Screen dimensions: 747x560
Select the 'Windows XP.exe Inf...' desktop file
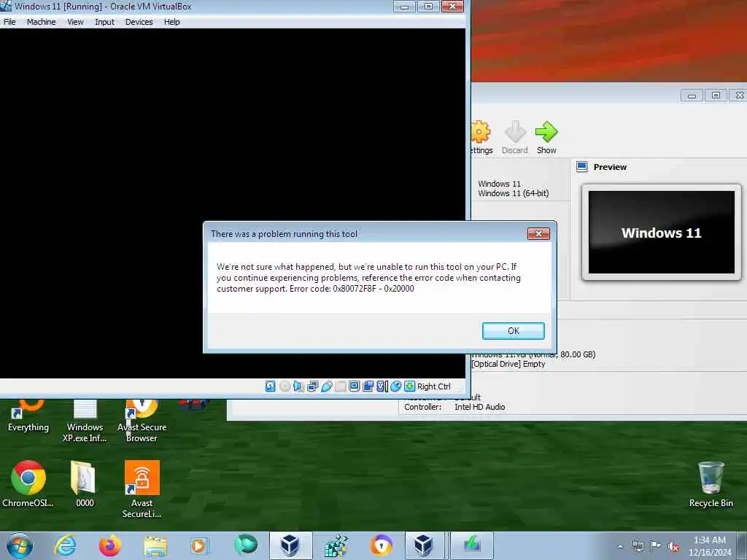(x=85, y=421)
